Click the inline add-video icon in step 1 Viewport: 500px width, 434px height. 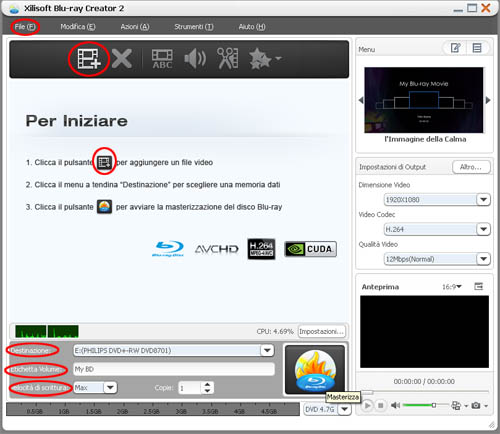coord(104,162)
